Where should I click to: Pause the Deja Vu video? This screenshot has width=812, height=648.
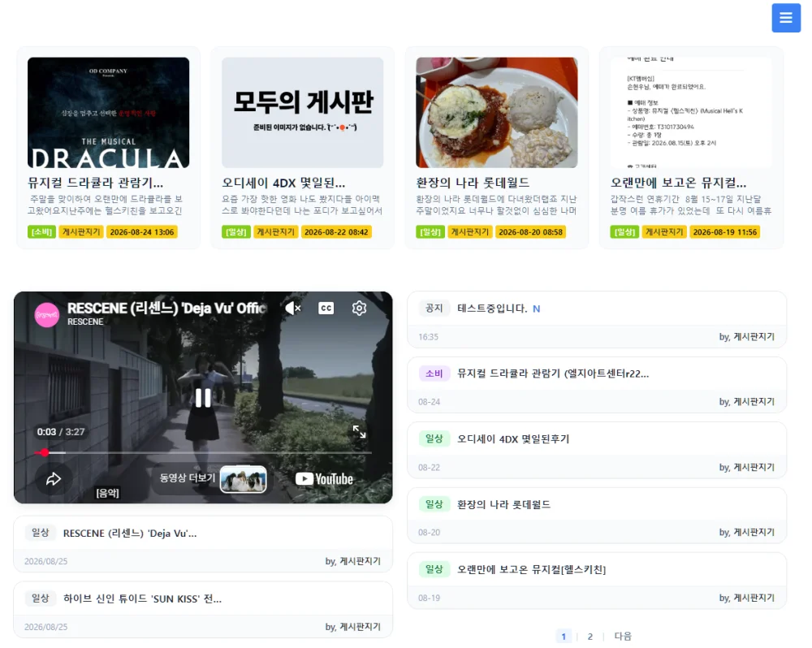(x=203, y=397)
